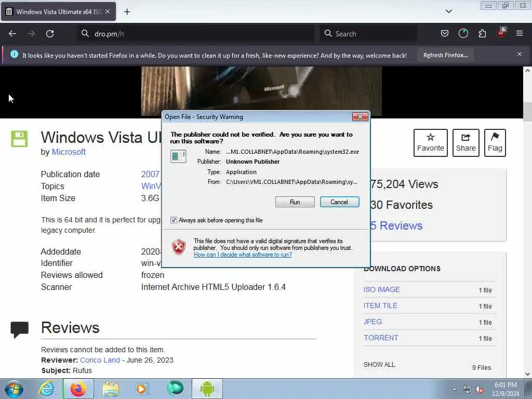Open the 5 Reviews link

pos(396,225)
